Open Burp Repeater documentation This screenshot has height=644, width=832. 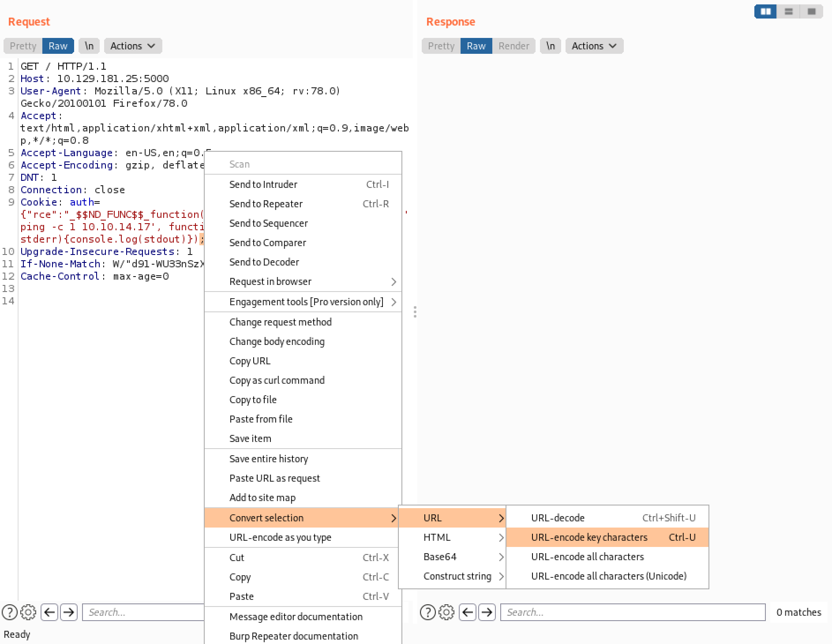(303, 636)
